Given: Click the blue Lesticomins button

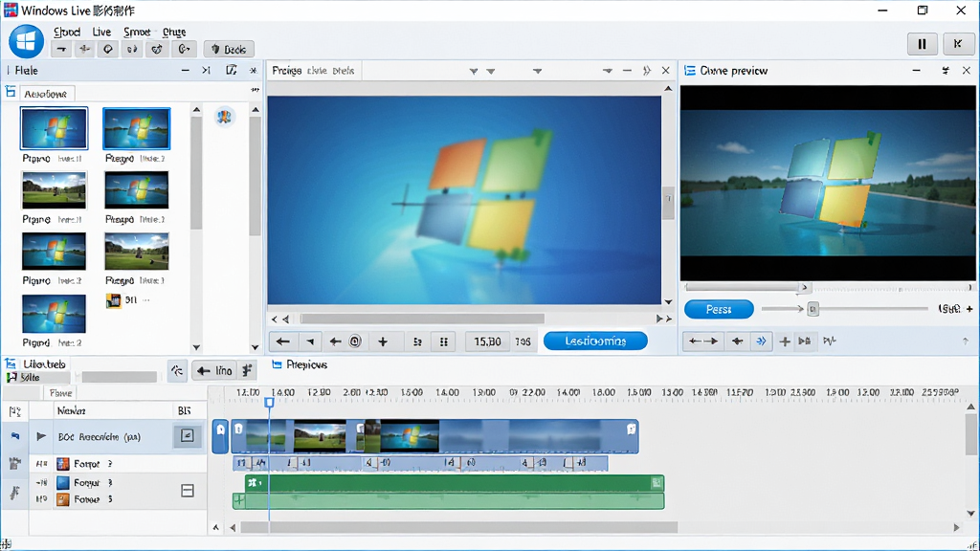Looking at the screenshot, I should (x=595, y=342).
